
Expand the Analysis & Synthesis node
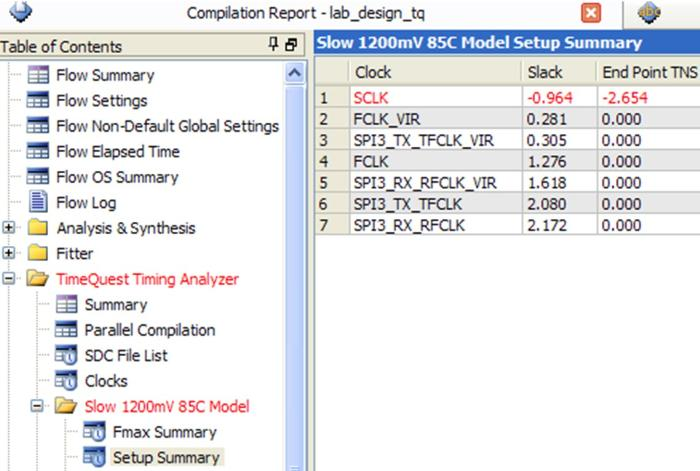click(x=8, y=228)
